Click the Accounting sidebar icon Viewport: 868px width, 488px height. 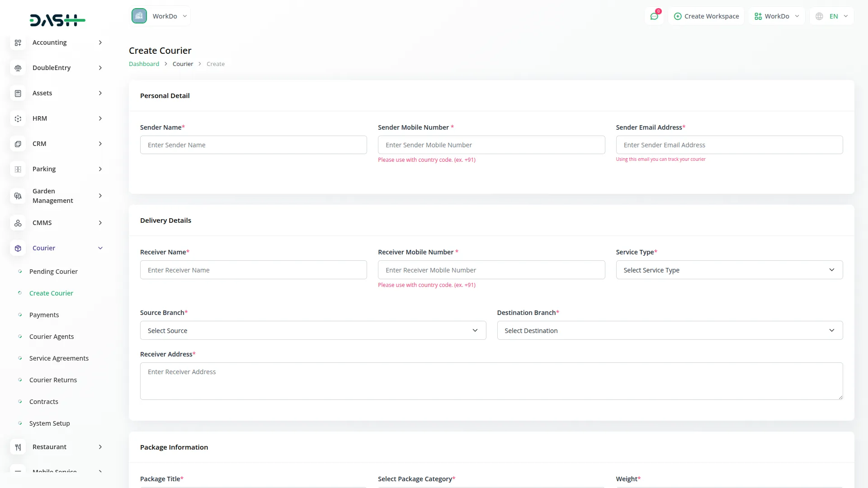pos(18,42)
